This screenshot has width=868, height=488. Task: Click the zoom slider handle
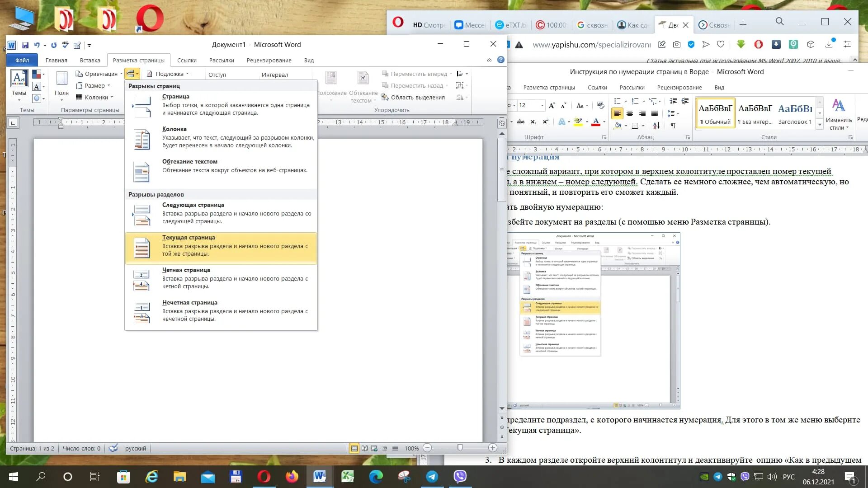[x=460, y=447]
